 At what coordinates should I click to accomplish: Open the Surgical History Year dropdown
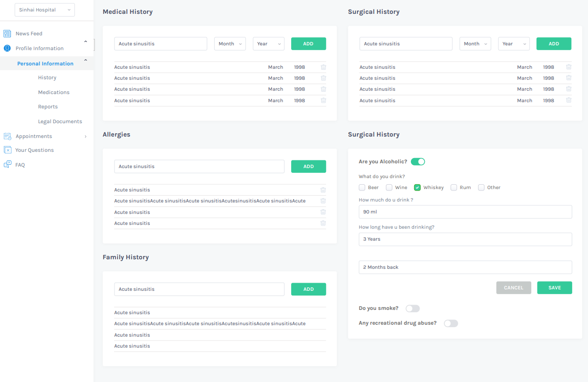[x=514, y=44]
